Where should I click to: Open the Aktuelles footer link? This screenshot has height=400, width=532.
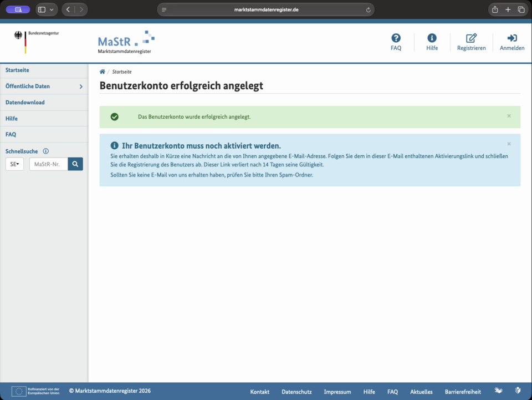click(421, 392)
